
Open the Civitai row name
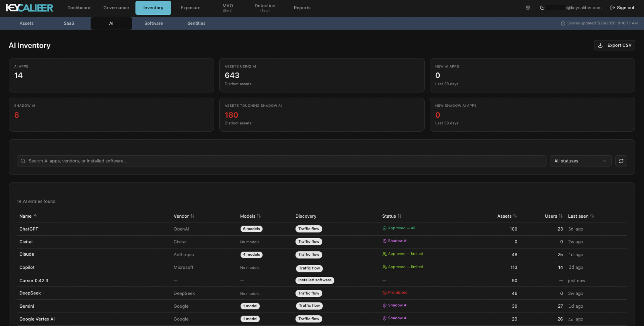(26, 242)
